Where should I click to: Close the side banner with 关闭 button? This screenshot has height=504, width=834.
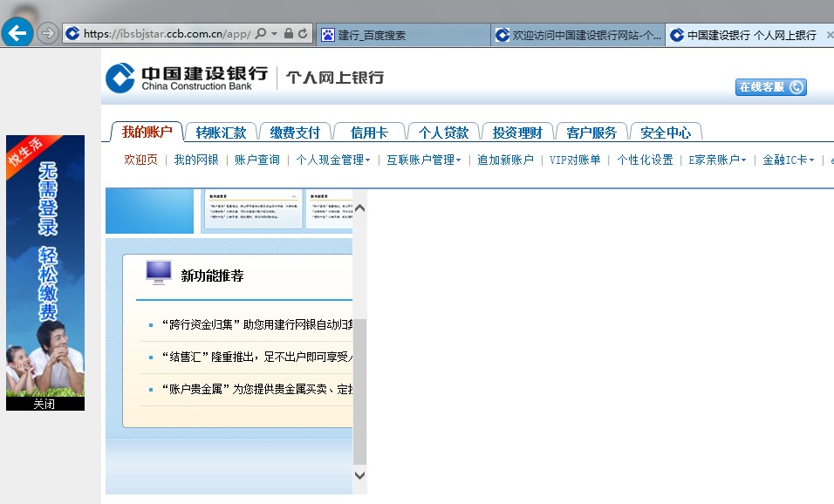pos(44,404)
